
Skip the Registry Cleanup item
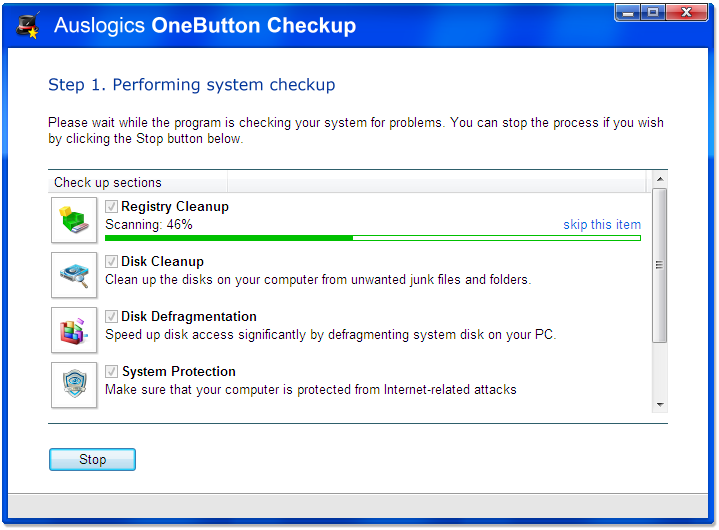coord(602,225)
